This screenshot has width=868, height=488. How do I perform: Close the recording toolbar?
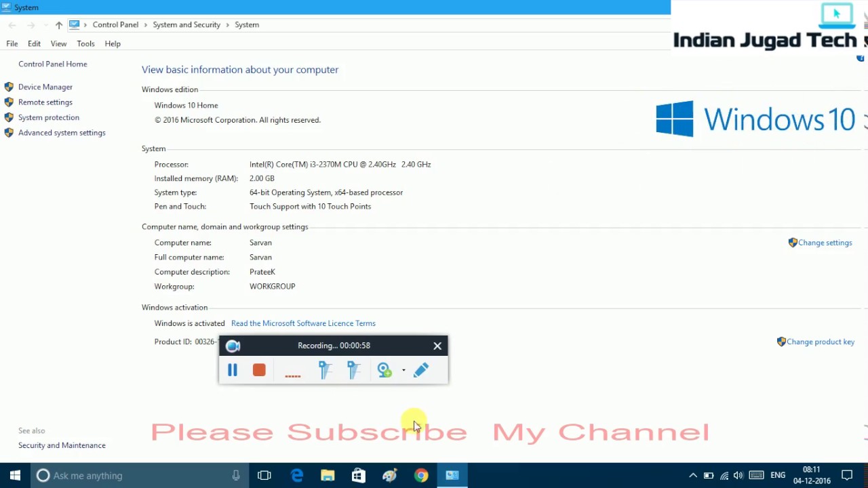coord(437,346)
